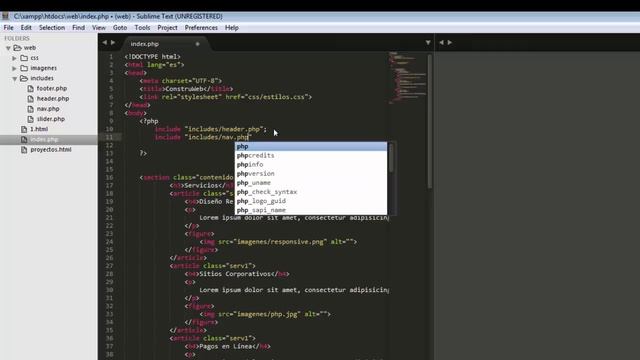Open the Help menu

[x=231, y=28]
